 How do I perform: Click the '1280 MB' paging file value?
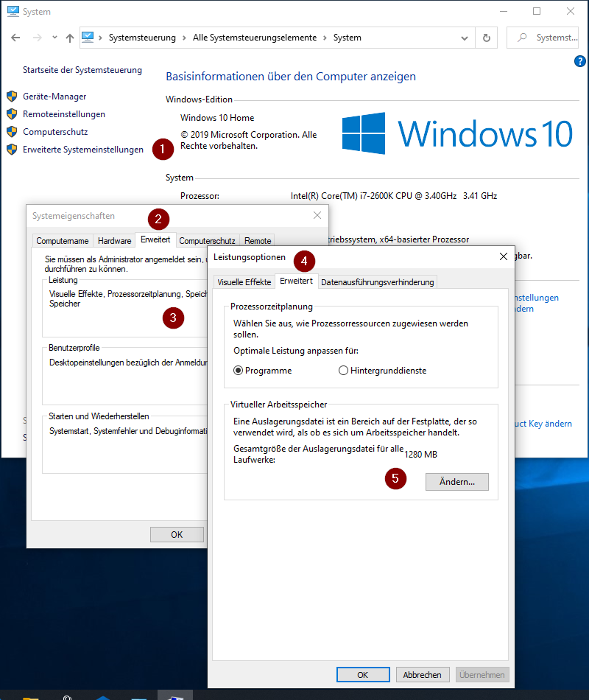[x=421, y=455]
